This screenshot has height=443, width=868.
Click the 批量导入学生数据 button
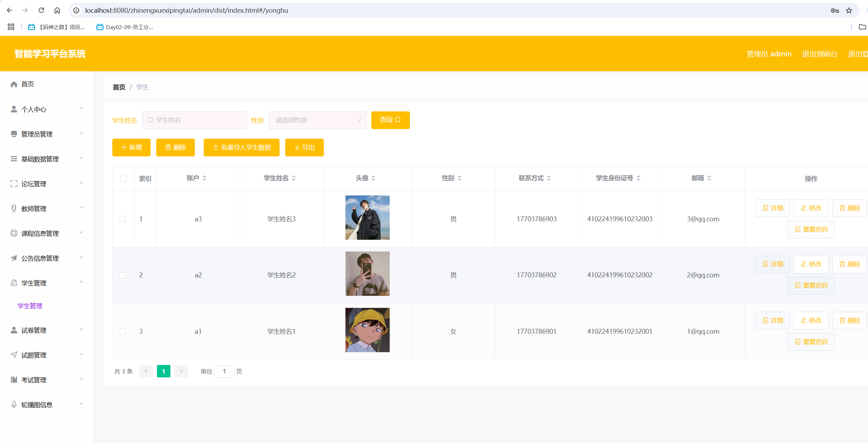coord(242,148)
